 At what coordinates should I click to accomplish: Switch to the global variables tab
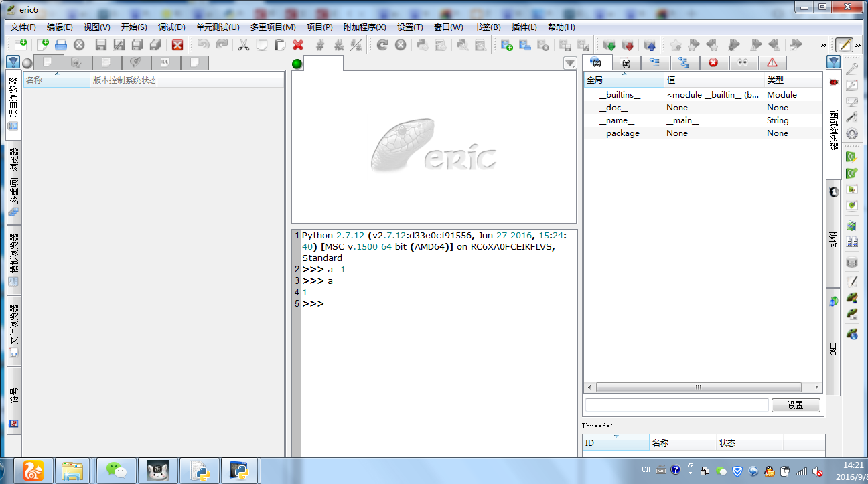tap(597, 62)
